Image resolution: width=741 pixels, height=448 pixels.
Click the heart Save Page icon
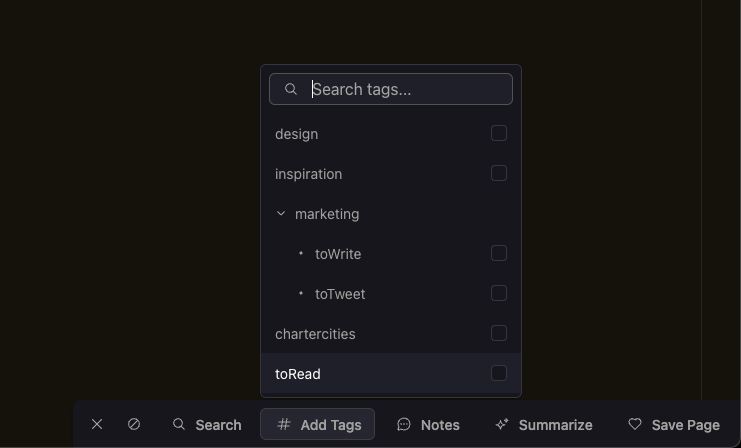pyautogui.click(x=635, y=424)
